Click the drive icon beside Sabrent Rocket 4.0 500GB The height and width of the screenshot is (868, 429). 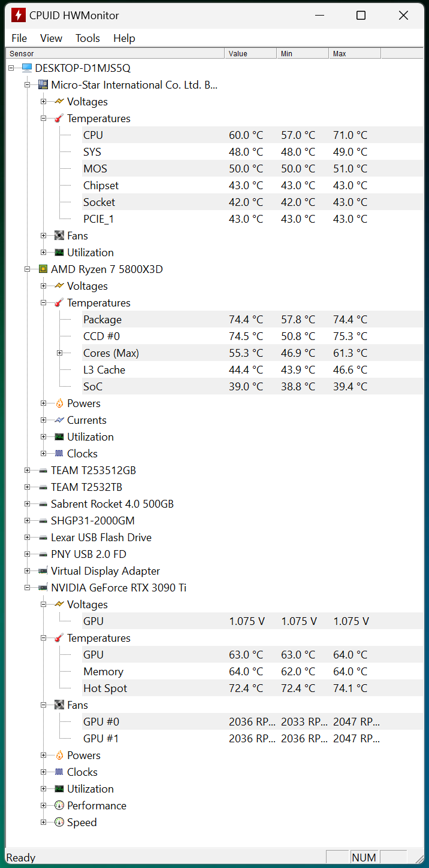[x=43, y=504]
